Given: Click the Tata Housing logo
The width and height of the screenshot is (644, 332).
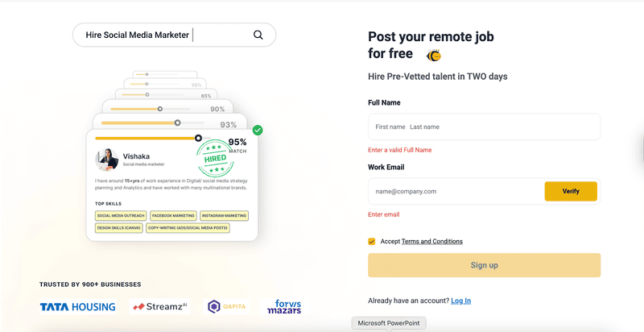Looking at the screenshot, I should [77, 306].
